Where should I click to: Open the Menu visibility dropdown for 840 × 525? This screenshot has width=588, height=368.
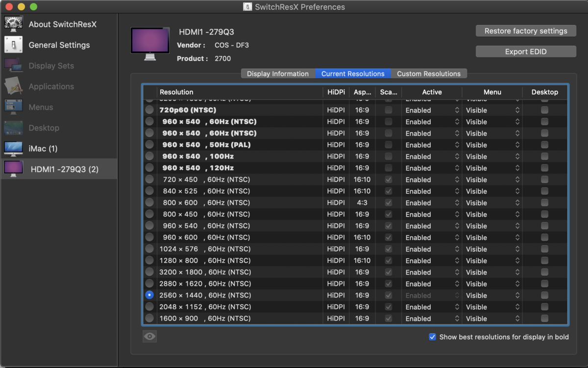tap(492, 191)
